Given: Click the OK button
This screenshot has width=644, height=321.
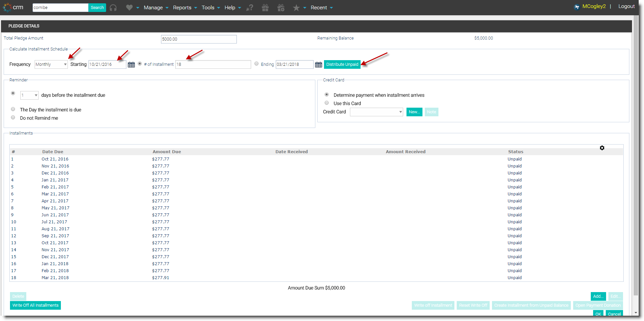Looking at the screenshot, I should coord(598,314).
